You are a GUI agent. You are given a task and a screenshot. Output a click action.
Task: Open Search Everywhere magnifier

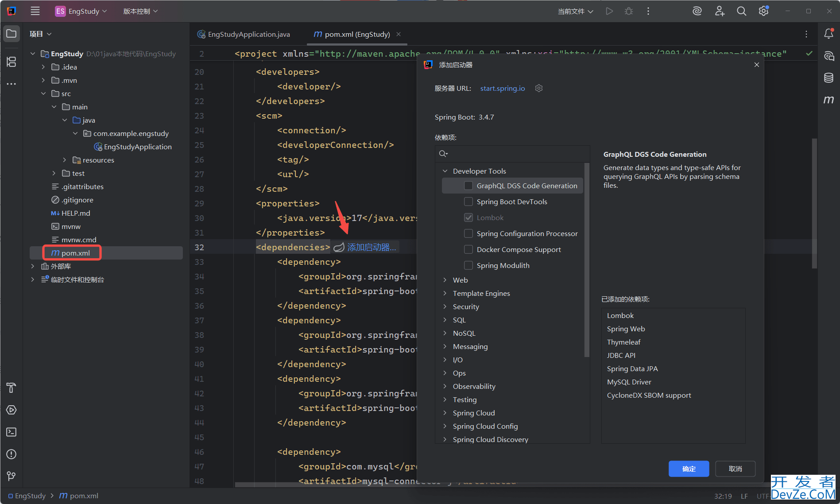[741, 11]
